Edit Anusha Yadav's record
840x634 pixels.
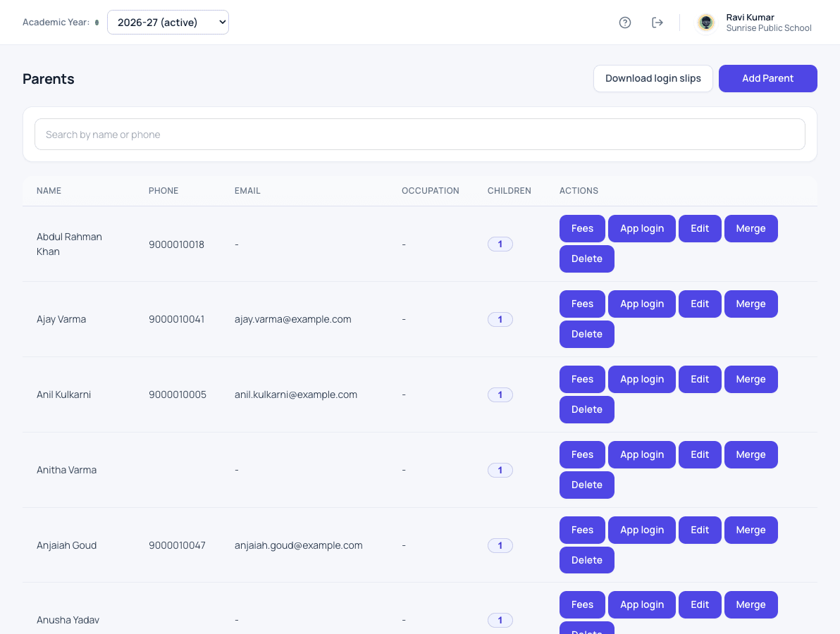(700, 605)
